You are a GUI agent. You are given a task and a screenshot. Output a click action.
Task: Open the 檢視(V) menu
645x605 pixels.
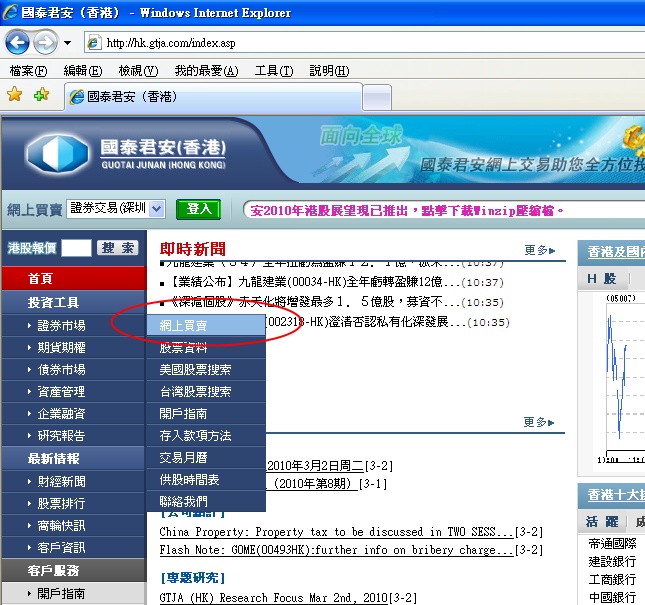point(138,71)
